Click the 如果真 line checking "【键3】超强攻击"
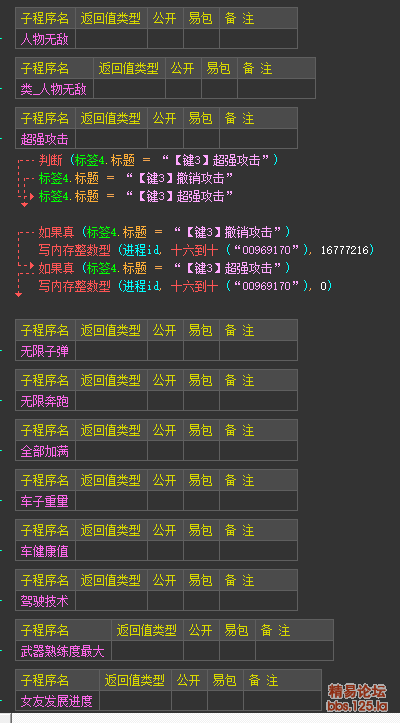This screenshot has height=723, width=400. click(165, 268)
